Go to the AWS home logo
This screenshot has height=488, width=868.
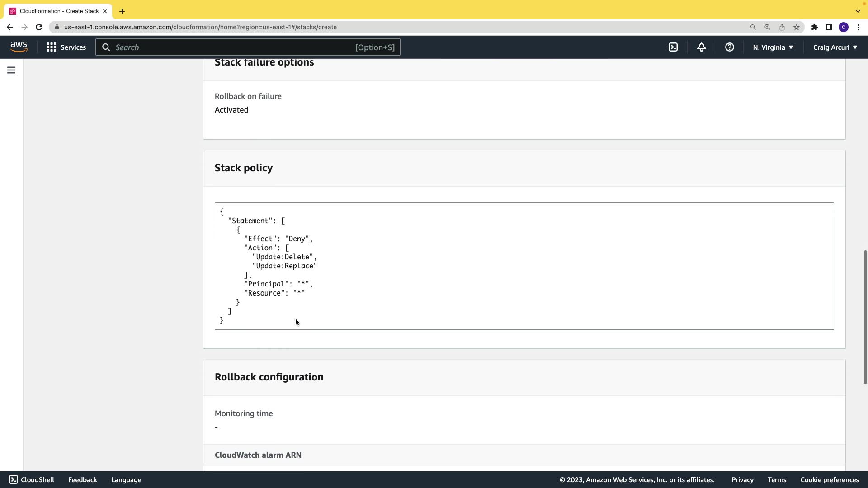click(x=19, y=47)
